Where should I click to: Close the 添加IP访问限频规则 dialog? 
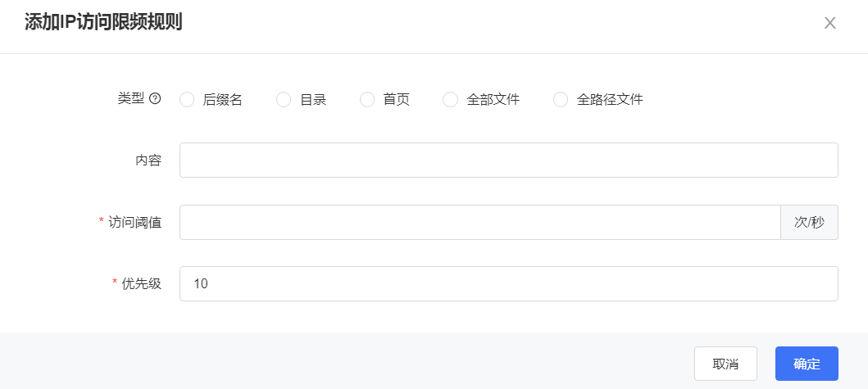829,23
